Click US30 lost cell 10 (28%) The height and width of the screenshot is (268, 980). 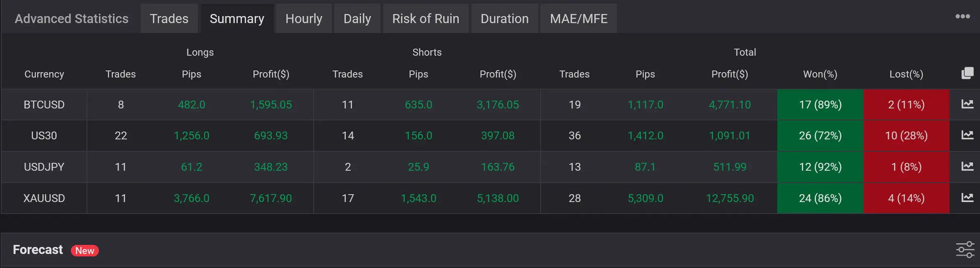point(906,136)
